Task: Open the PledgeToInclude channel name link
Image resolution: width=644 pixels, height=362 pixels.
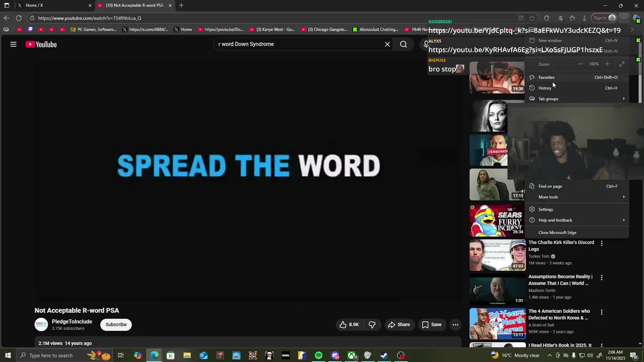Action: [72, 322]
